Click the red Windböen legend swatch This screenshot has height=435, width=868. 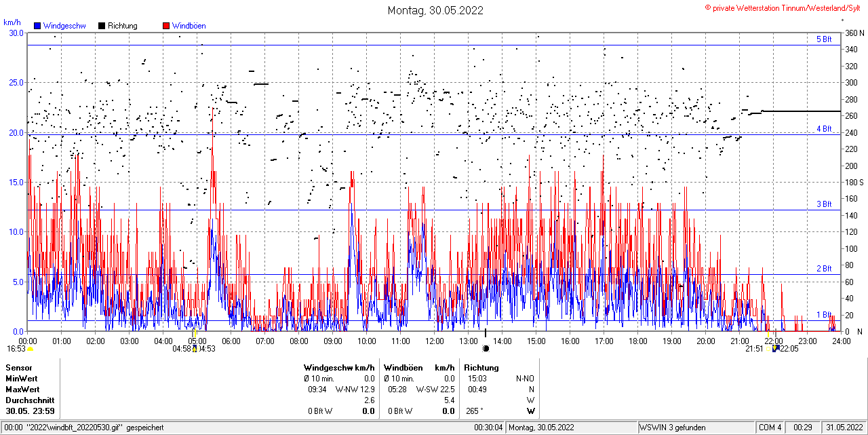tap(166, 26)
